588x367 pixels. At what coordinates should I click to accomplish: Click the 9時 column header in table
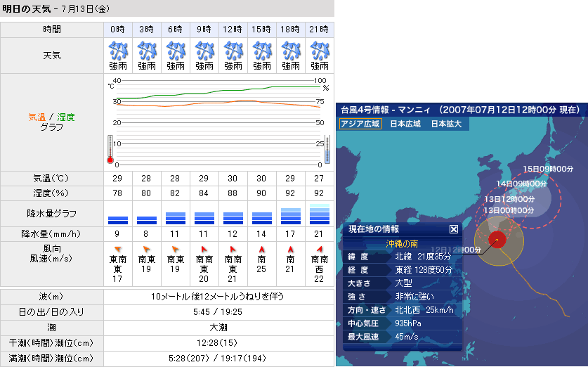point(204,29)
